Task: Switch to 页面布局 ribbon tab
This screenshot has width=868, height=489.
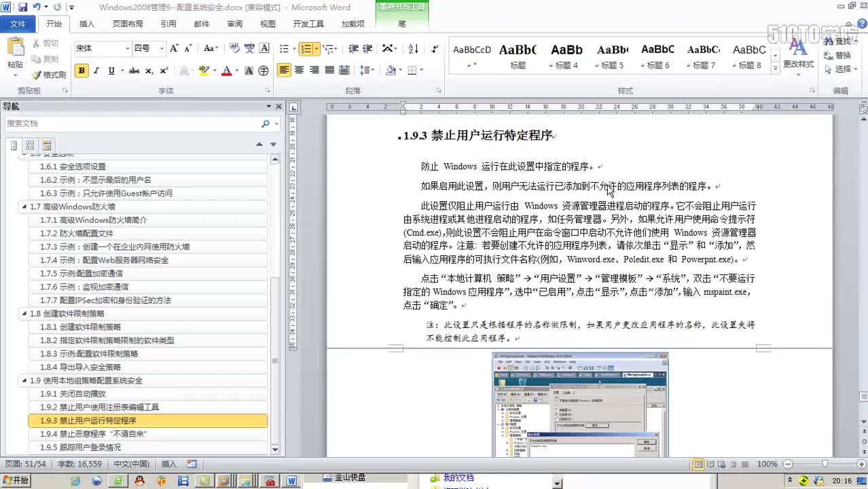Action: (x=128, y=24)
